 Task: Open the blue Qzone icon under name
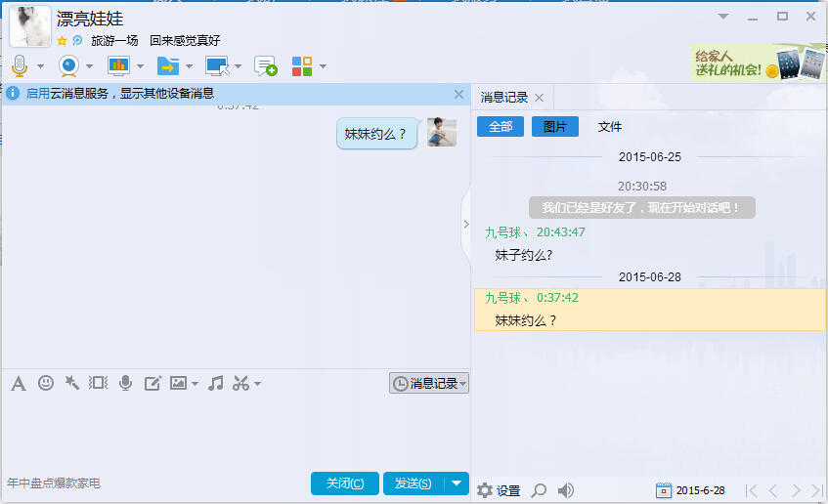(77, 41)
